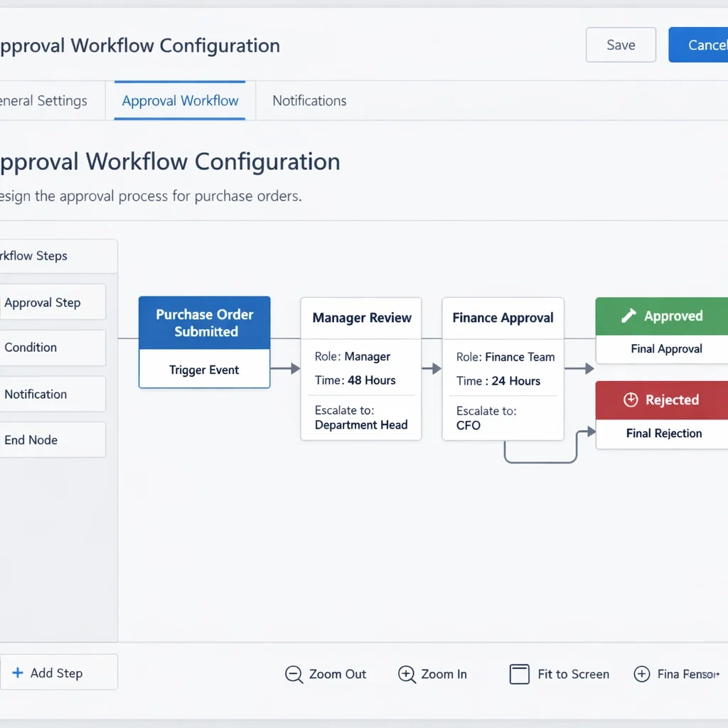Click the Zoom Out magnifier icon
728x728 pixels.
(x=294, y=674)
